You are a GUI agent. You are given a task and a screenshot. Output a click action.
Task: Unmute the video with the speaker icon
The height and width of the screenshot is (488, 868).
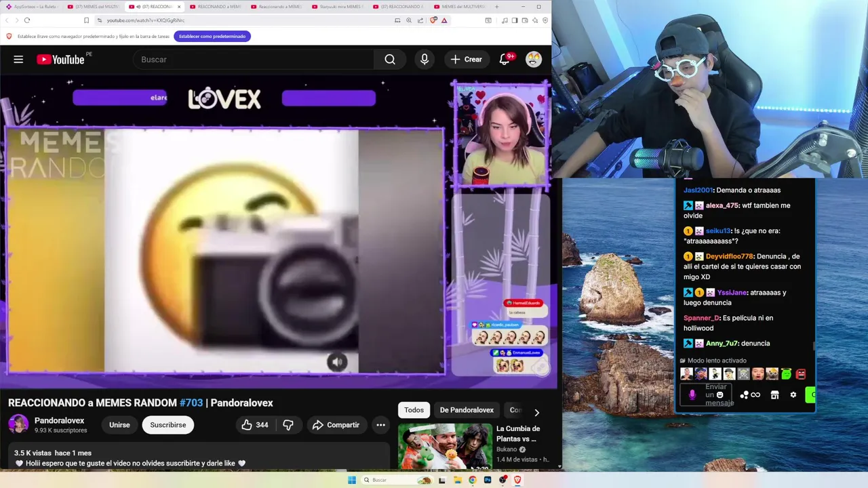coord(337,362)
